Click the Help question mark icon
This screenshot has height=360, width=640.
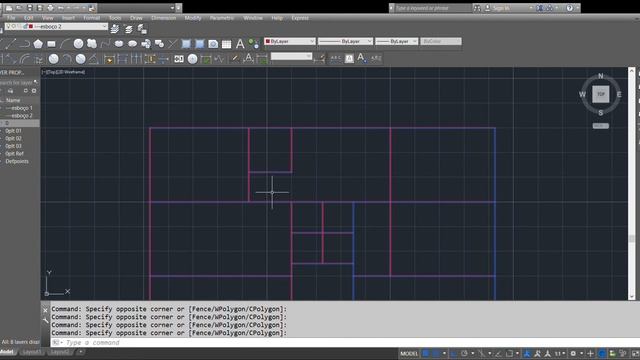(569, 8)
